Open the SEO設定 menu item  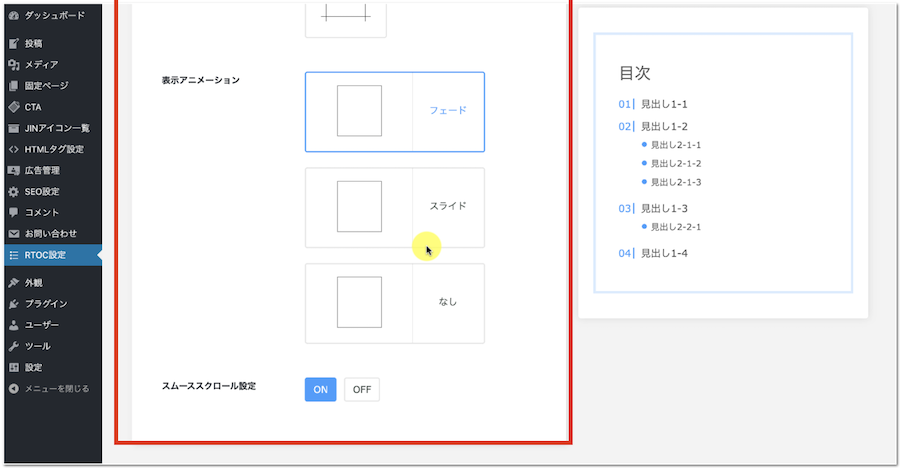coord(41,191)
